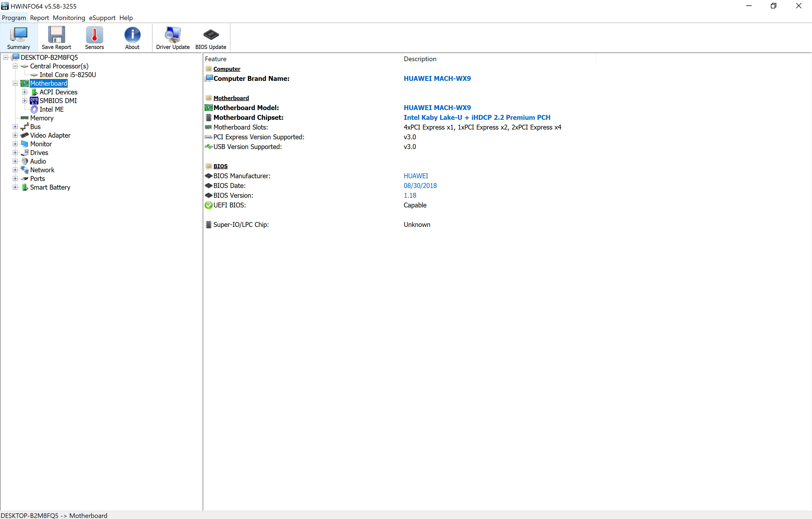Click the Central Processor(s) chip icon
The image size is (812, 519).
click(x=25, y=66)
